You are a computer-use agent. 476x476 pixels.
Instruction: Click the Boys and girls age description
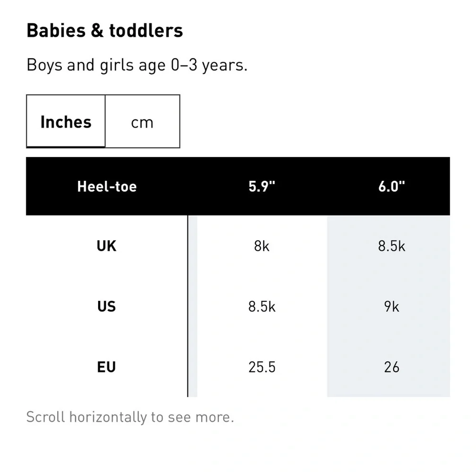click(137, 65)
